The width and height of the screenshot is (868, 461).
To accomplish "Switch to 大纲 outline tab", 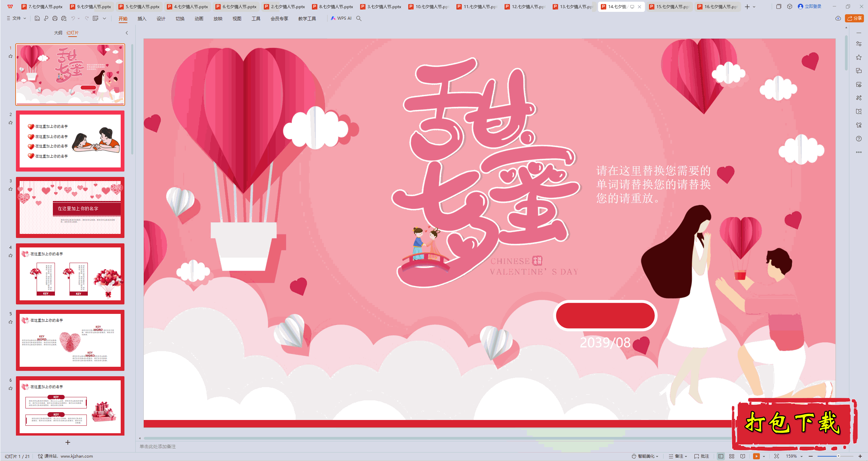I will (58, 33).
